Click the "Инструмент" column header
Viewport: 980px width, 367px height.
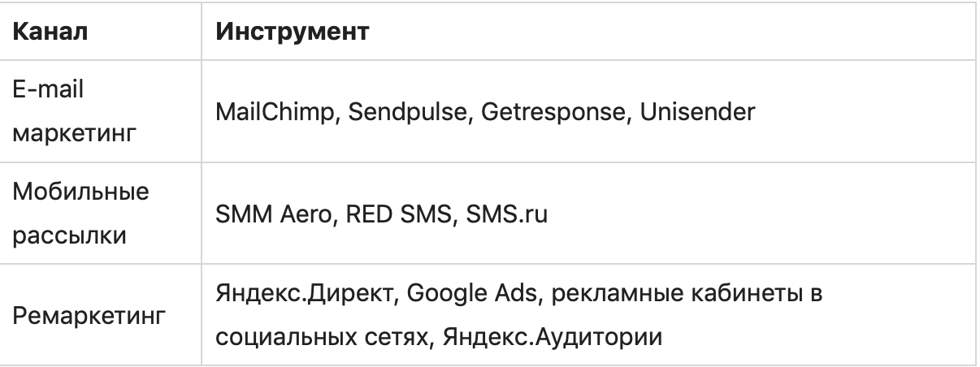point(292,34)
